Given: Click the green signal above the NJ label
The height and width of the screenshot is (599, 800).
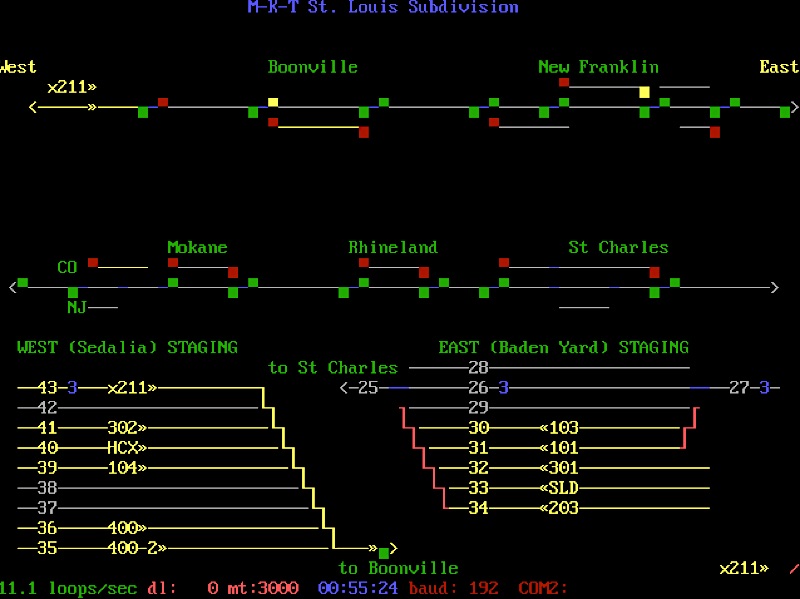Looking at the screenshot, I should (x=73, y=292).
